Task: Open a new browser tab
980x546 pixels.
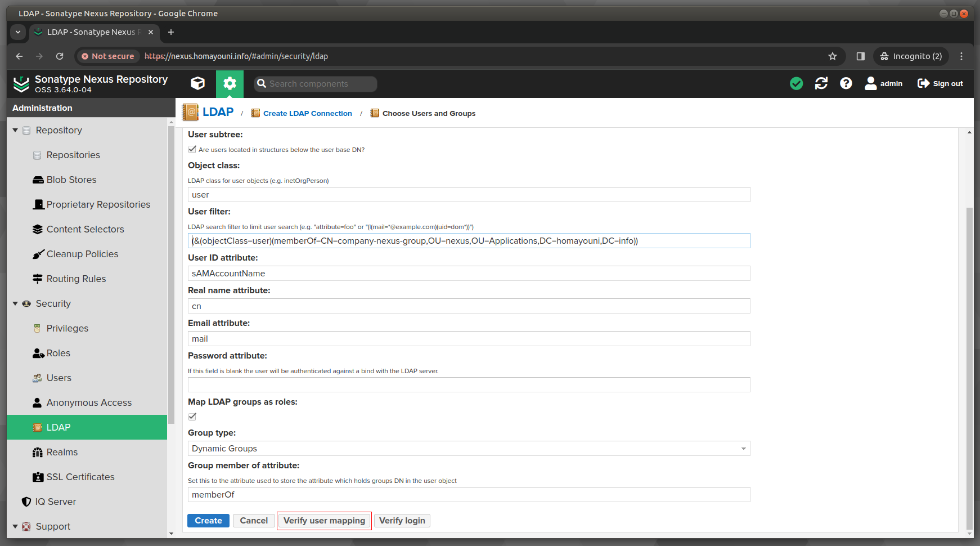Action: 171,32
